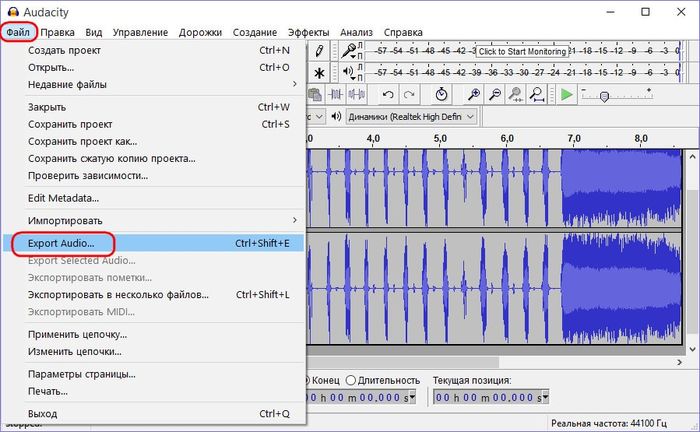Click the Redo arrow icon

408,95
